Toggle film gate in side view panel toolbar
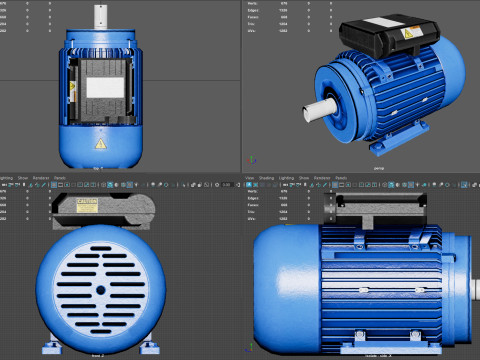The image size is (480, 360). [x=341, y=184]
